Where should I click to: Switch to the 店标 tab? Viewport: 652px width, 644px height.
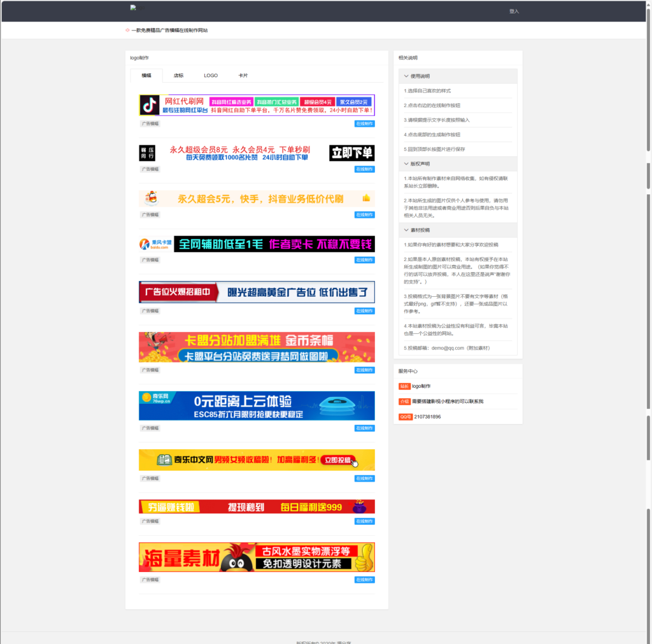coord(179,75)
